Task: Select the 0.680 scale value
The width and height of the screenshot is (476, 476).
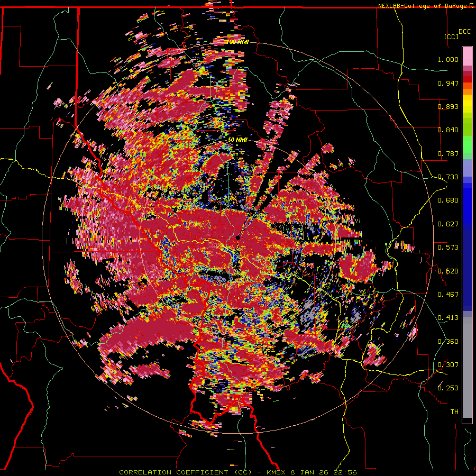Action: tap(448, 200)
